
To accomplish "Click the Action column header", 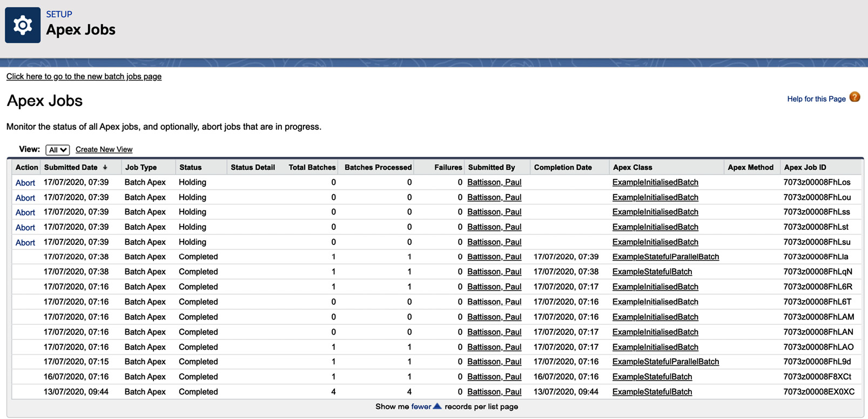I will (x=26, y=168).
